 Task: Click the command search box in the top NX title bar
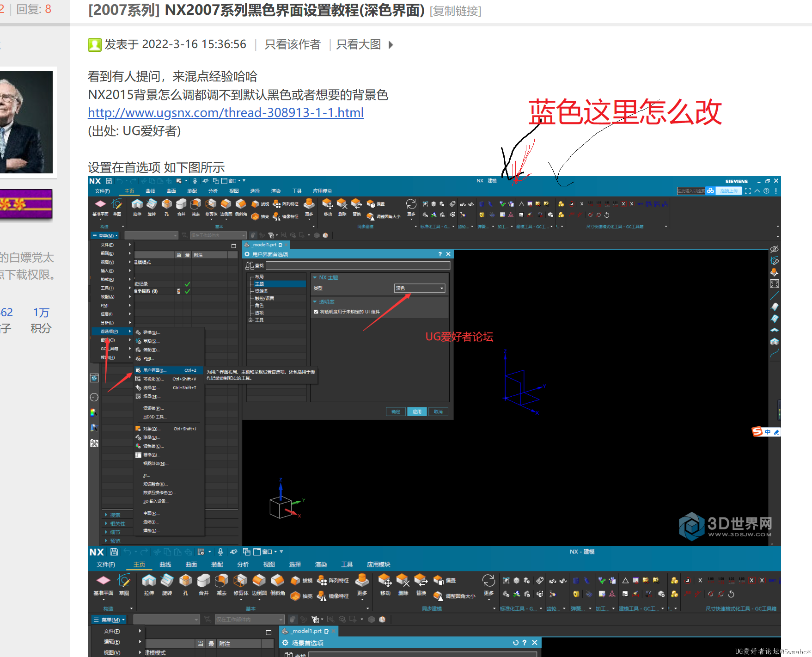click(x=691, y=191)
